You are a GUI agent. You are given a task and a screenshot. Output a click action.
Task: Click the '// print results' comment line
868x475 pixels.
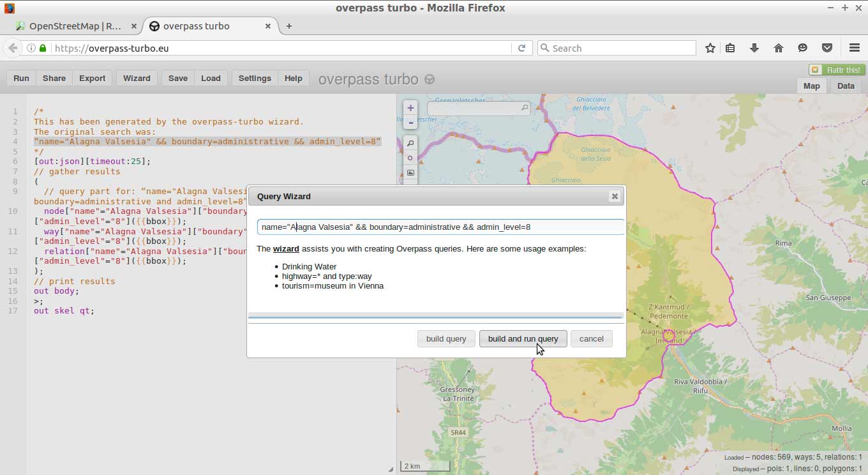click(74, 281)
